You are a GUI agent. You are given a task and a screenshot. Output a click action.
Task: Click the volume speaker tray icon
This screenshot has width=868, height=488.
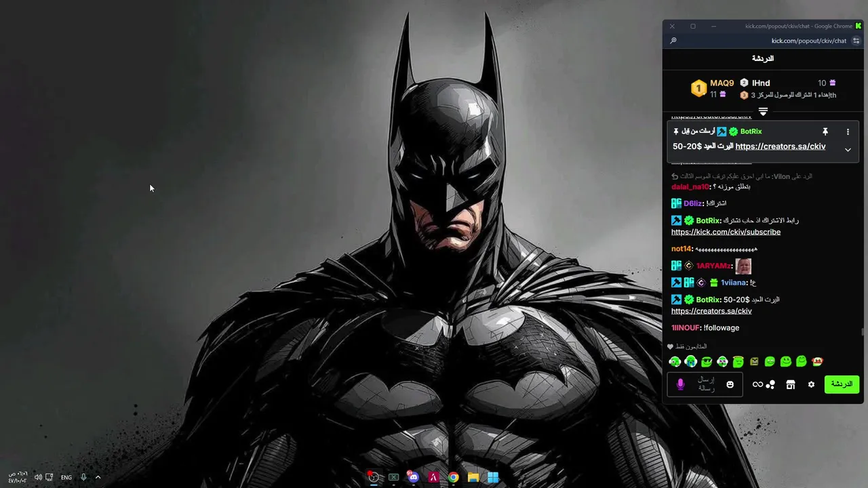38,477
